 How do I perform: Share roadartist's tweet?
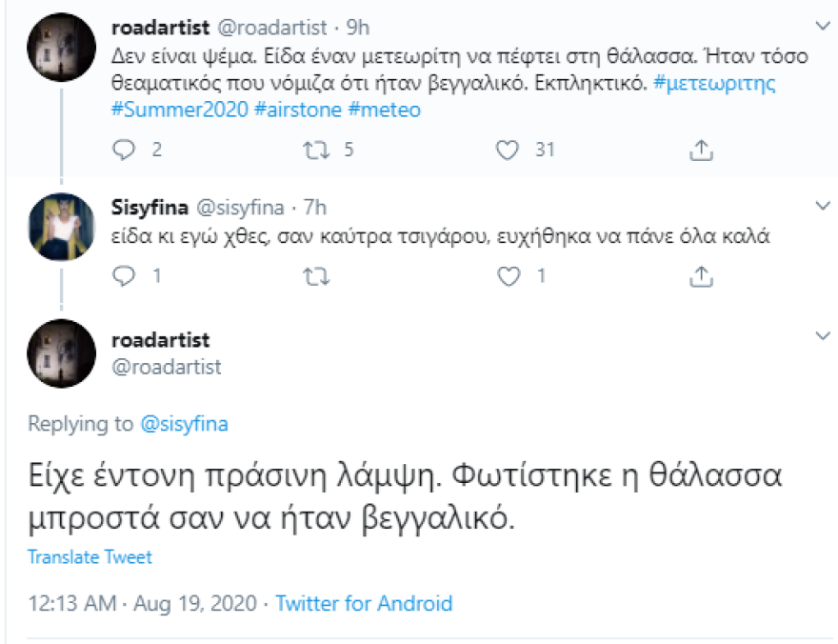(x=702, y=149)
